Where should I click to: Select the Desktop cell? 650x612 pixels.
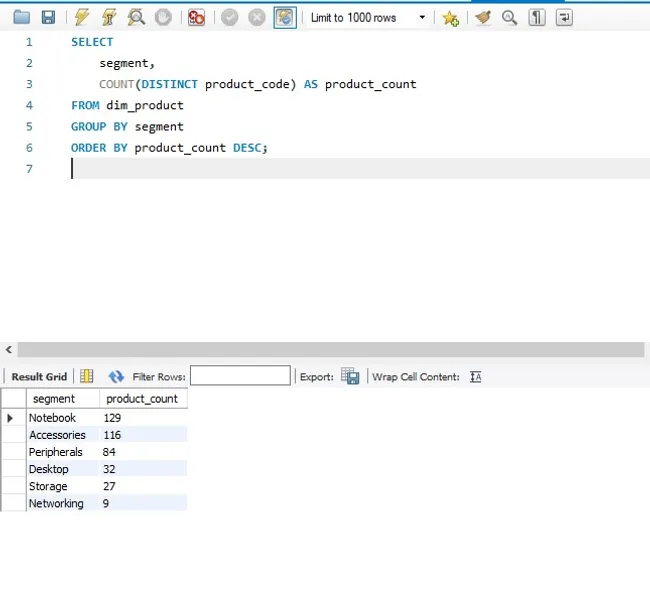click(x=63, y=469)
